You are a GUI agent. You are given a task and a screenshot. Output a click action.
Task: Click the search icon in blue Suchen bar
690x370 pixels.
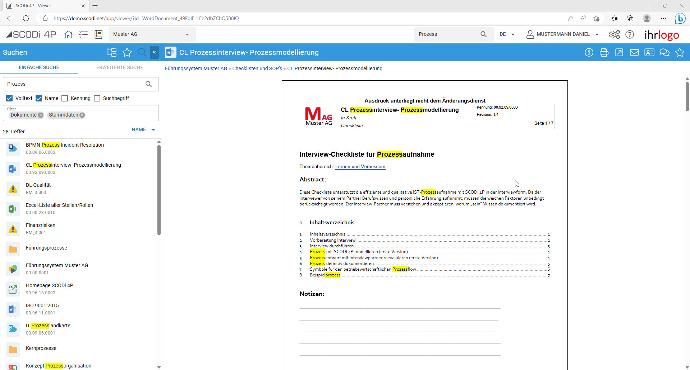click(x=142, y=53)
